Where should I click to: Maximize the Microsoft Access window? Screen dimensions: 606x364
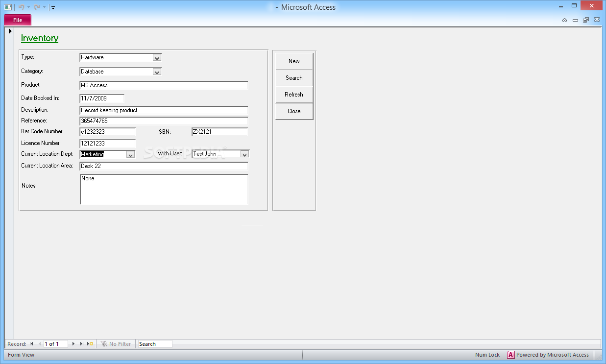point(575,6)
